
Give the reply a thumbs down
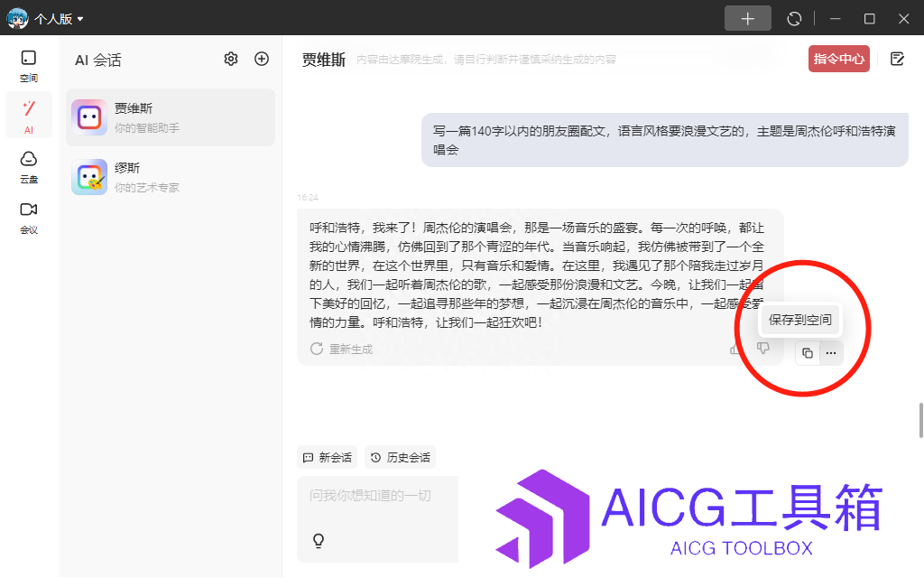click(763, 349)
